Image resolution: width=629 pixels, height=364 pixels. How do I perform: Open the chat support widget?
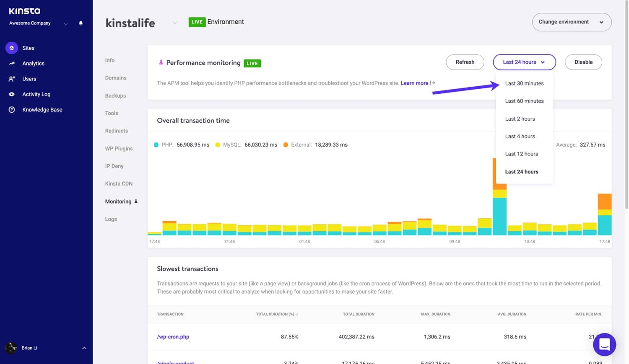point(604,344)
